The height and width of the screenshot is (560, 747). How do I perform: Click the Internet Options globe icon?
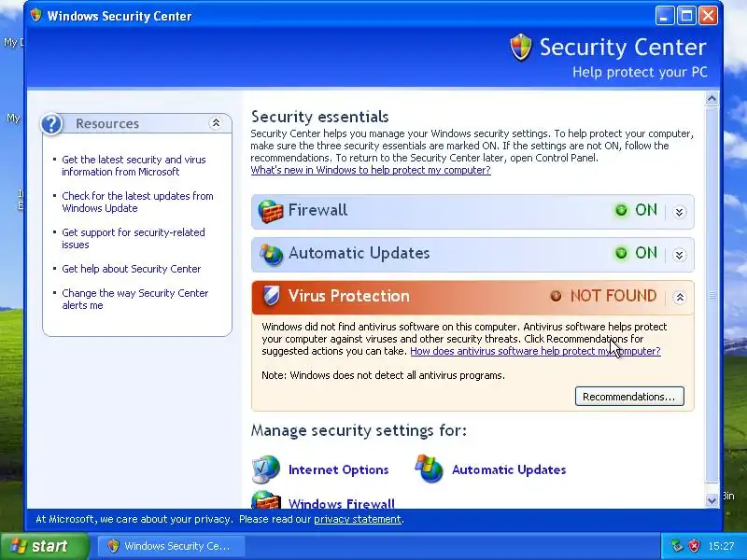[266, 469]
